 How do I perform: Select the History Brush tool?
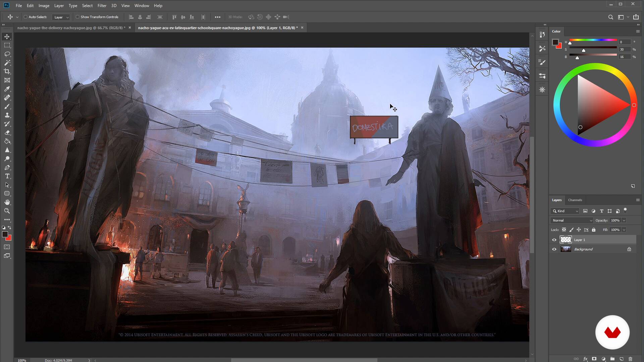point(7,124)
